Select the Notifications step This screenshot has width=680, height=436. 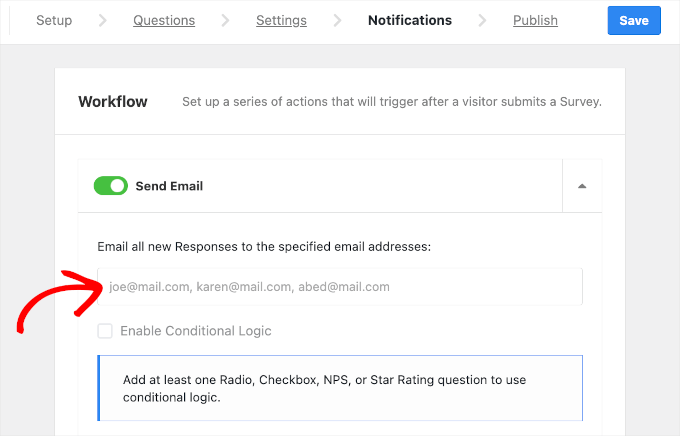coord(409,20)
